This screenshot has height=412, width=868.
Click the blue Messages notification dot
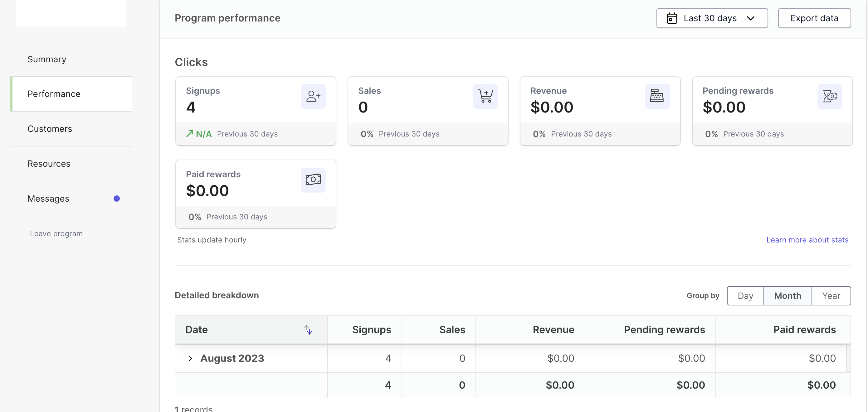pyautogui.click(x=117, y=199)
